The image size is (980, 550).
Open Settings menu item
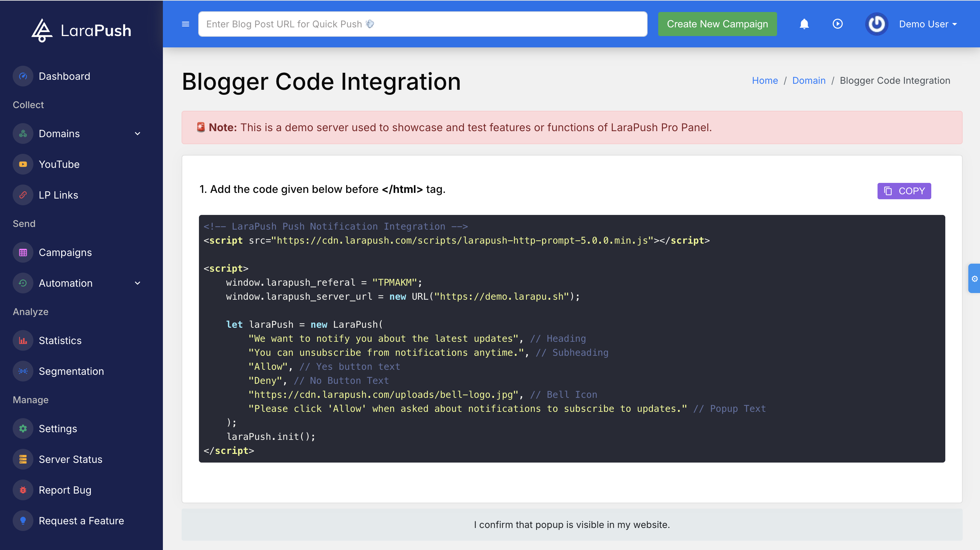coord(58,429)
